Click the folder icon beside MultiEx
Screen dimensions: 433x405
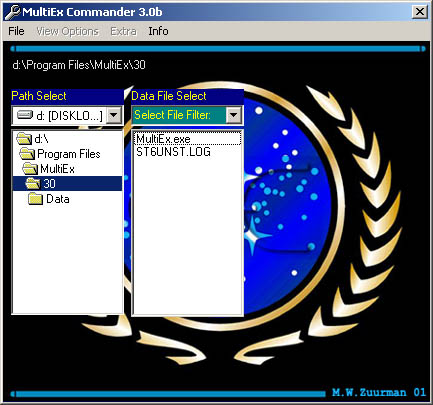(30, 169)
